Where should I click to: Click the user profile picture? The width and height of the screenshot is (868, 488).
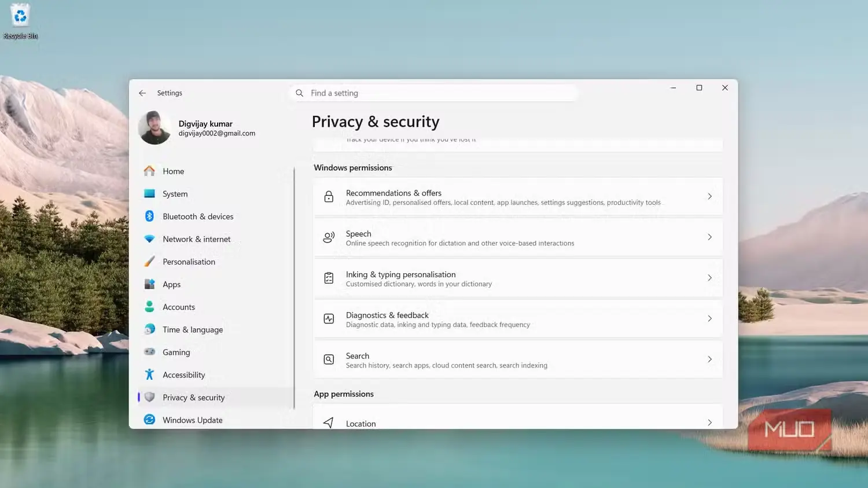pyautogui.click(x=155, y=128)
